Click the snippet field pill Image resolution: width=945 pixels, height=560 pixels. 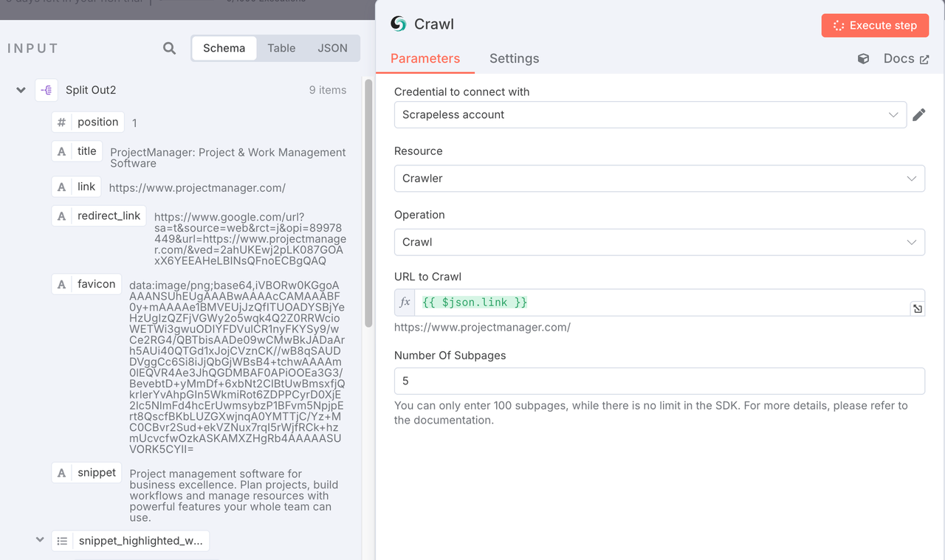(86, 473)
